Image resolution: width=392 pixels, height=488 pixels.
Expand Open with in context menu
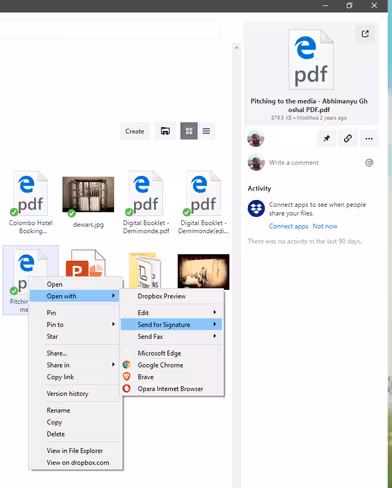[75, 296]
